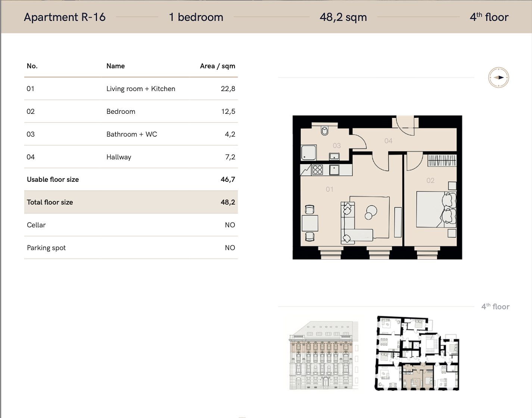The image size is (532, 418).
Task: Click the wardrobe hangers icon in bedroom
Action: (442, 160)
